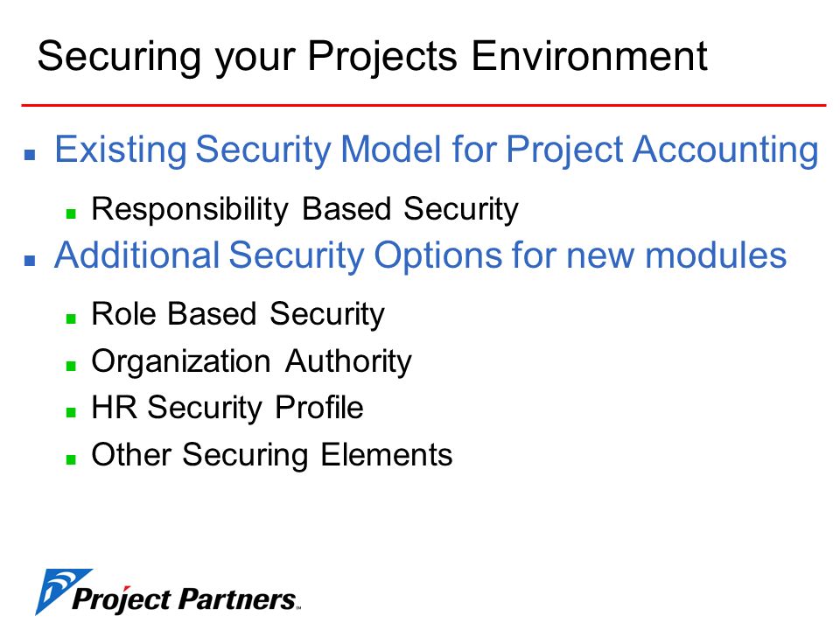The width and height of the screenshot is (840, 630).
Task: Select the Other Securing Elements line
Action: click(271, 455)
